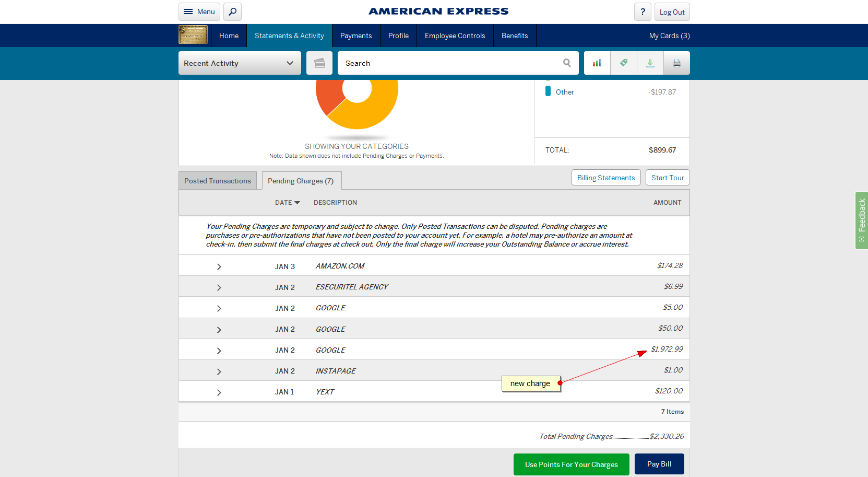Viewport: 868px width, 477px height.
Task: Click Use Points For Your Charges
Action: (x=571, y=464)
